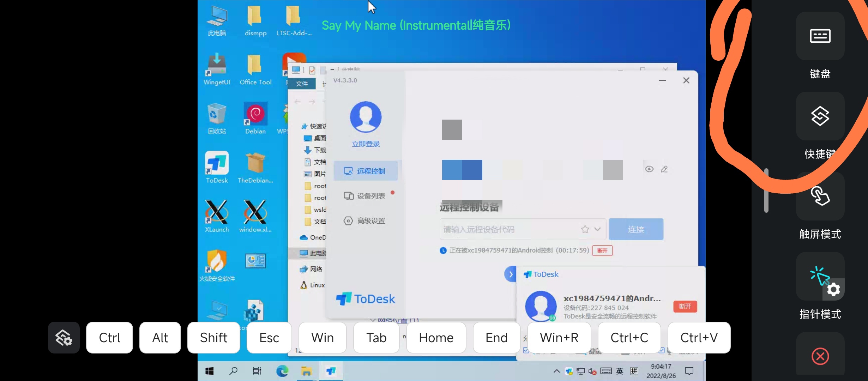Screen dimensions: 868x381
Task: Tap the Shift shortcut key
Action: [x=213, y=338]
